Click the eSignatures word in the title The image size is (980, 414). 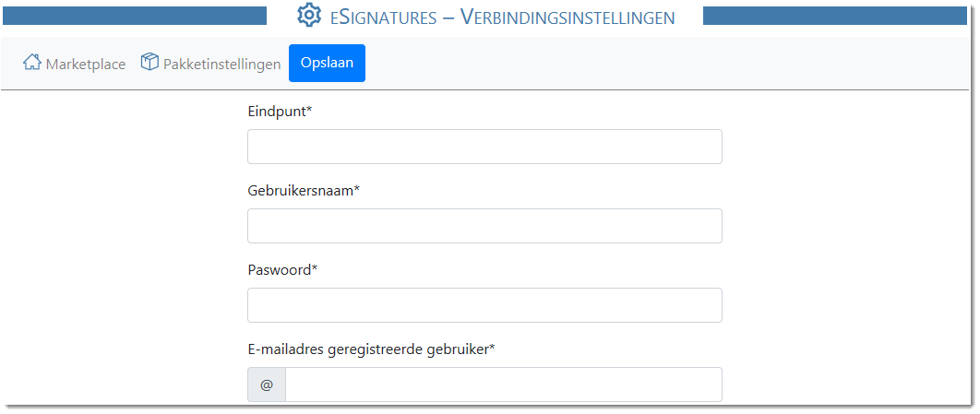point(384,17)
